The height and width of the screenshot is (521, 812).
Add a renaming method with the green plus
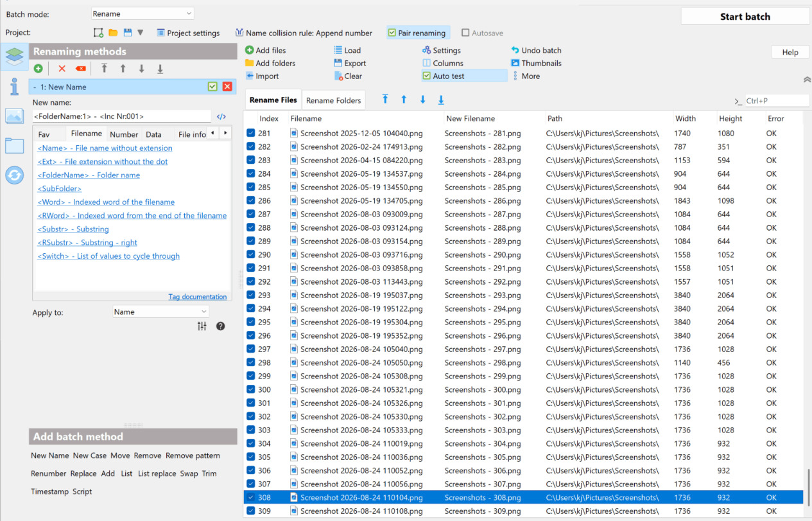[39, 69]
